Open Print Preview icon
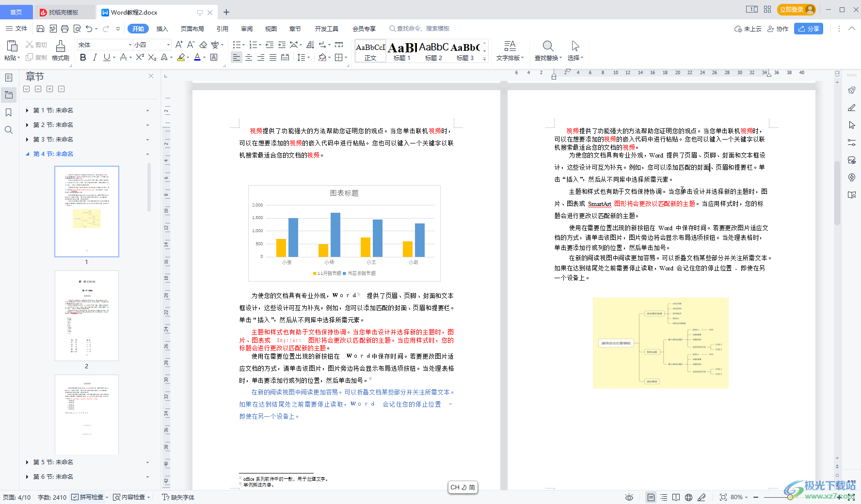The width and height of the screenshot is (861, 504). 77,29
